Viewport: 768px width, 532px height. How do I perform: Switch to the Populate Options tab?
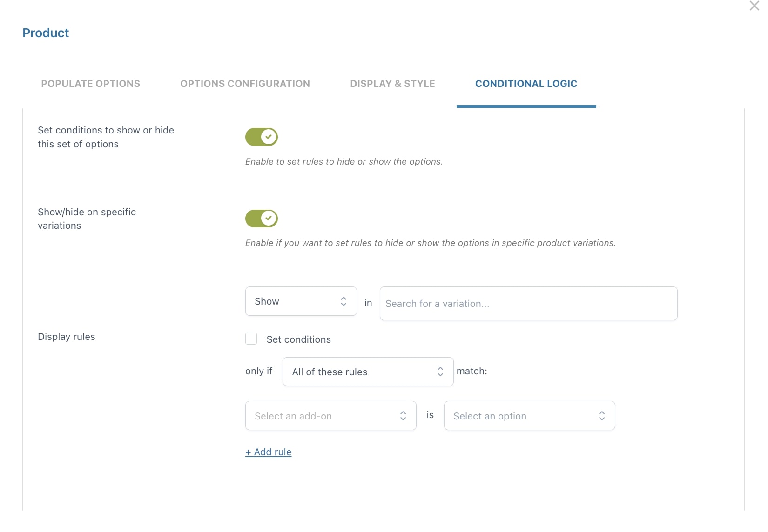[x=91, y=84]
